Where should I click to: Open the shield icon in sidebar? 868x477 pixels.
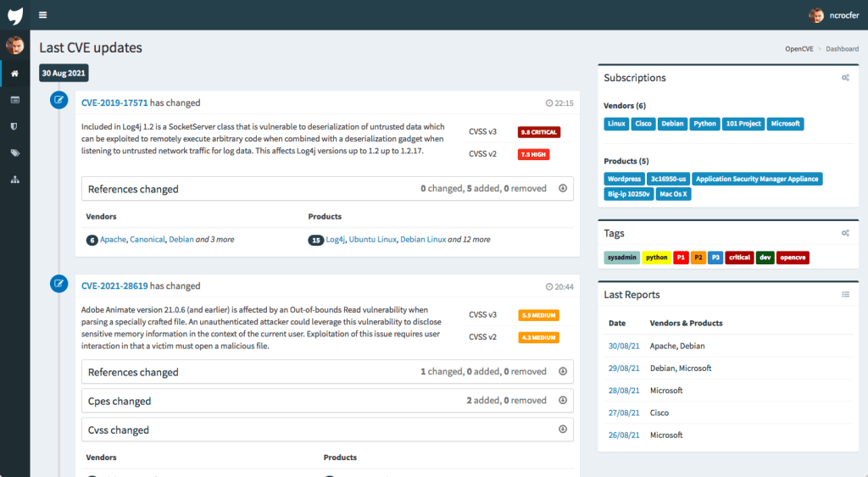coord(14,126)
